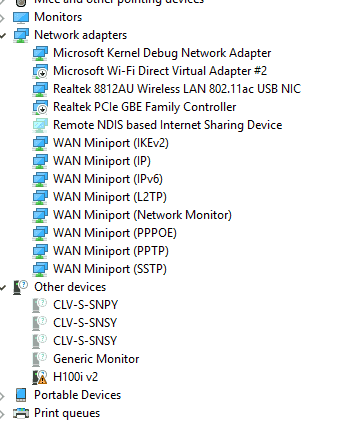363x421 pixels.
Task: Select the Monitors label
Action: pos(58,17)
